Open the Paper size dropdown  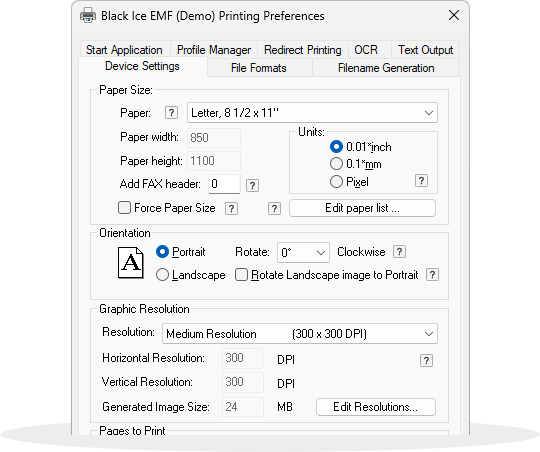pyautogui.click(x=312, y=113)
